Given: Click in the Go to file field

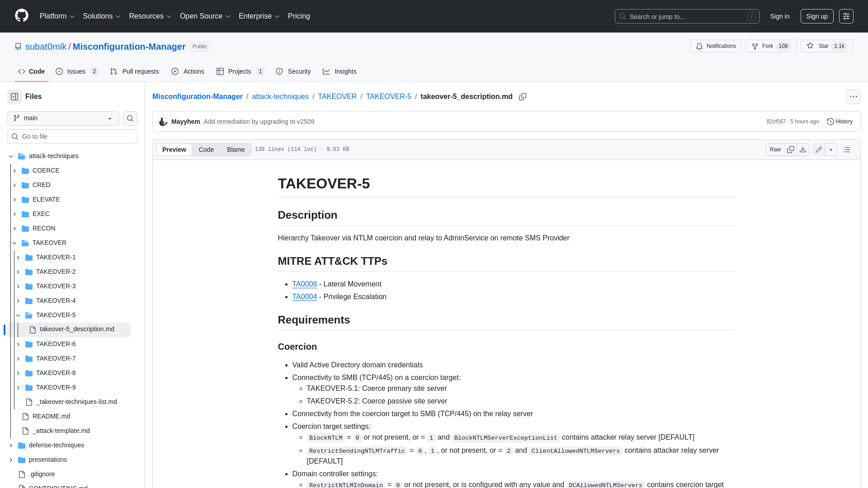Looking at the screenshot, I should pos(72,136).
